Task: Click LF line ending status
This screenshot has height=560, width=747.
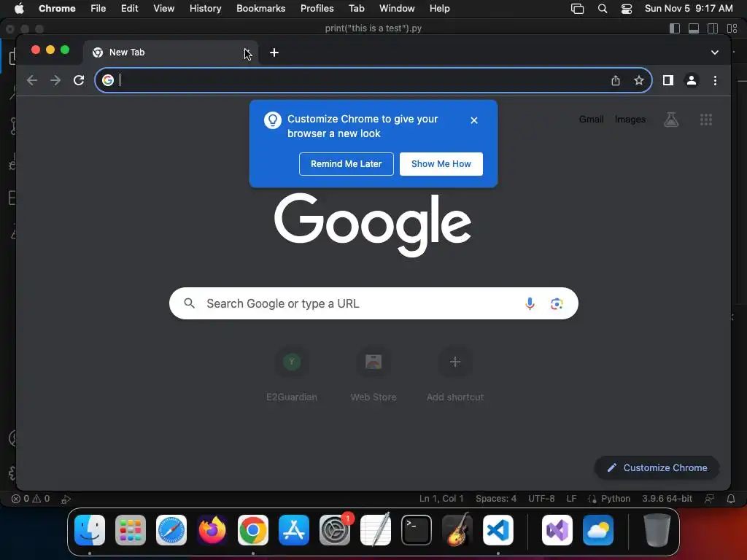Action: click(x=571, y=499)
